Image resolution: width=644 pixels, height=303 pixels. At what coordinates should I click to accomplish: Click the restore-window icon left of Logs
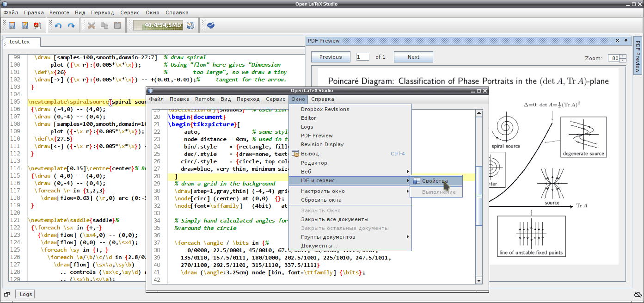[7, 294]
